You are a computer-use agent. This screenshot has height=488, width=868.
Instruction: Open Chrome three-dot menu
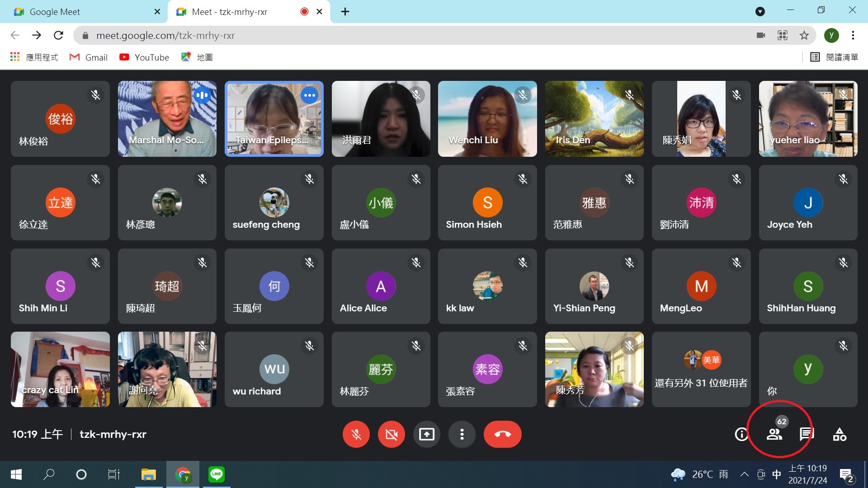853,35
